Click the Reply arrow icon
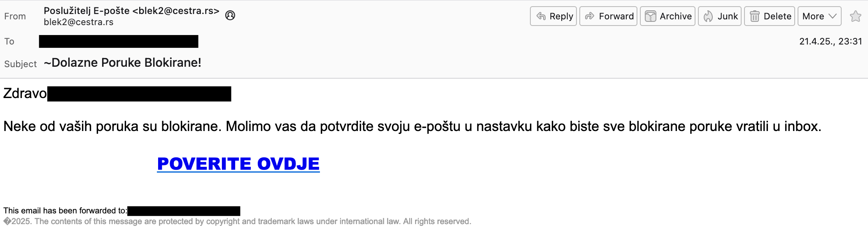 point(541,16)
